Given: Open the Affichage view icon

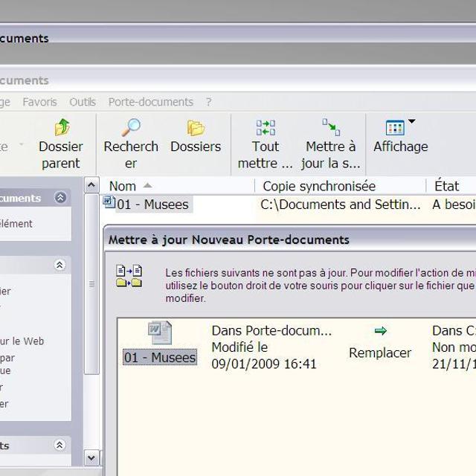Looking at the screenshot, I should pyautogui.click(x=395, y=128).
